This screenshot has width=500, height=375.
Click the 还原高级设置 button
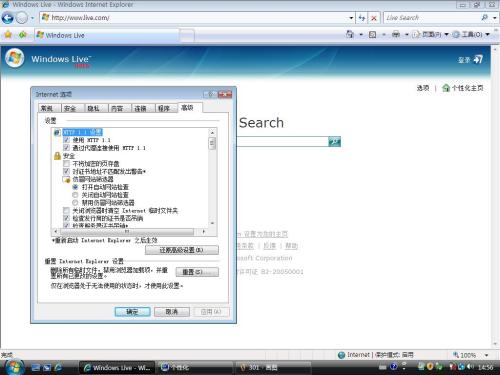coord(182,250)
